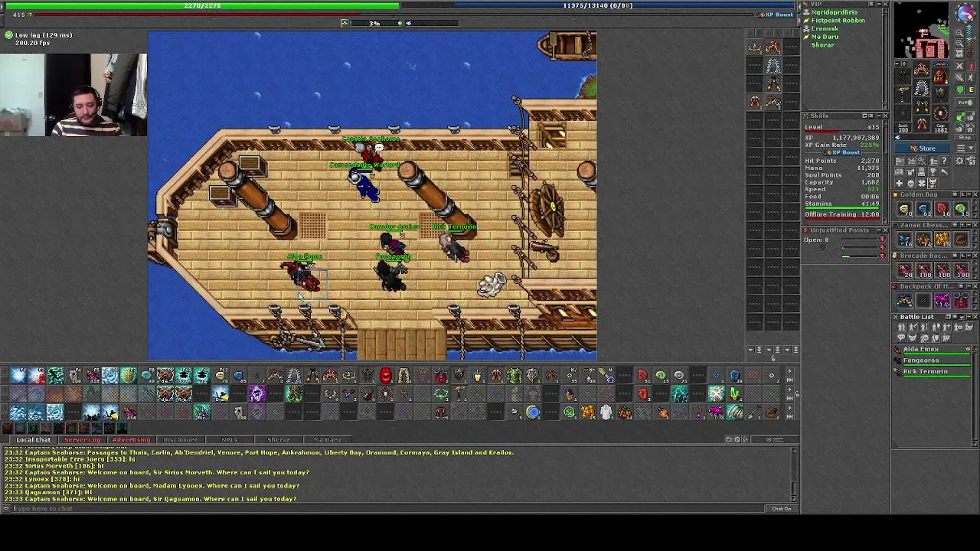Select crossed swords offensive fight mode
This screenshot has width=980, height=551.
[960, 66]
